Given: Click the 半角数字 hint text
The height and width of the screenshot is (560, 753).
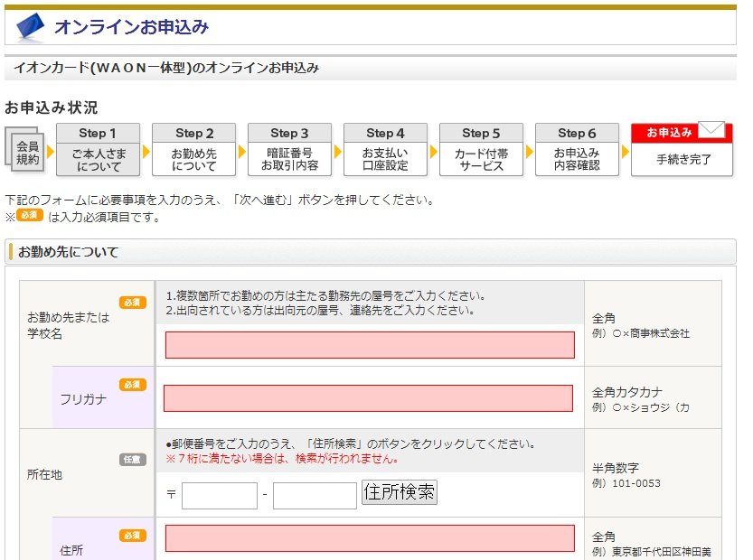Looking at the screenshot, I should point(616,468).
